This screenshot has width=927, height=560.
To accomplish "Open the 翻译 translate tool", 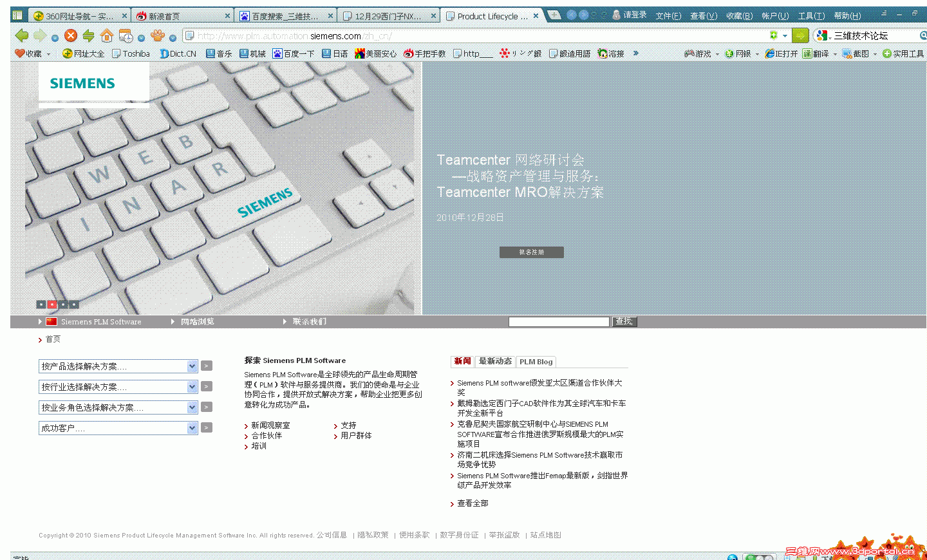I will (x=816, y=53).
